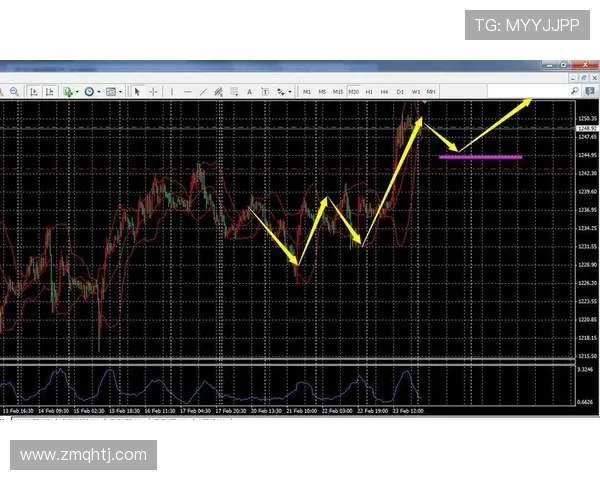This screenshot has height=480, width=600.
Task: Open the chart templates dropdown
Action: 121,91
